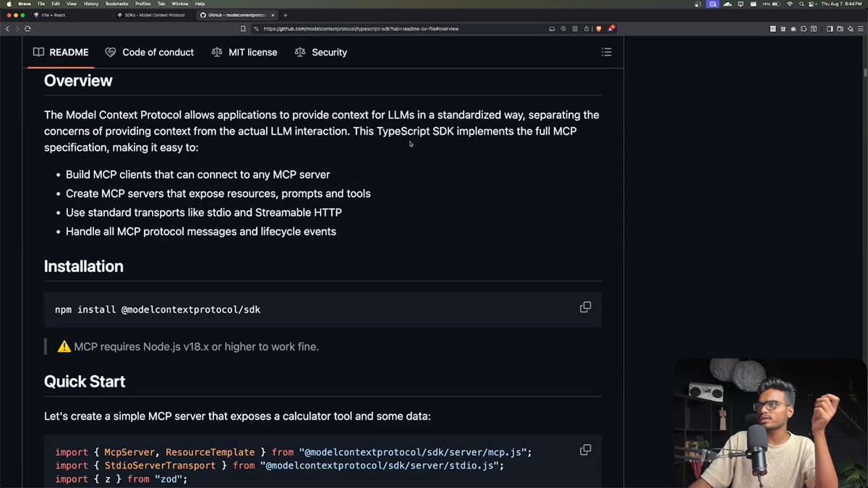Viewport: 868px width, 488px height.
Task: Open the Window menu
Action: click(180, 4)
